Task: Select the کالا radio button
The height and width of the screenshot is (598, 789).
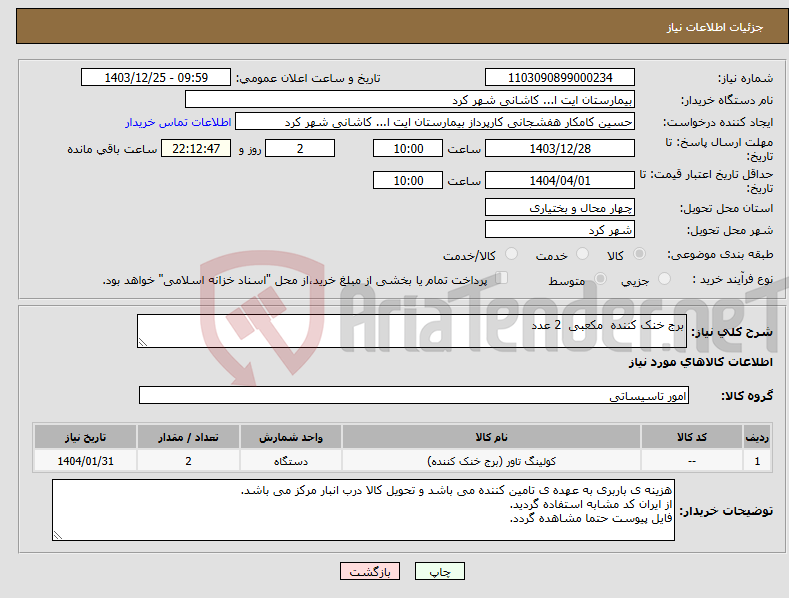Action: (x=639, y=254)
